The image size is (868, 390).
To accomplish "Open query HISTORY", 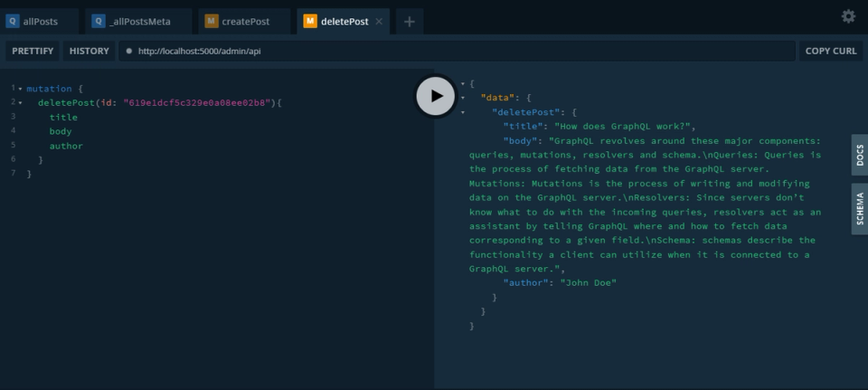I will [90, 51].
